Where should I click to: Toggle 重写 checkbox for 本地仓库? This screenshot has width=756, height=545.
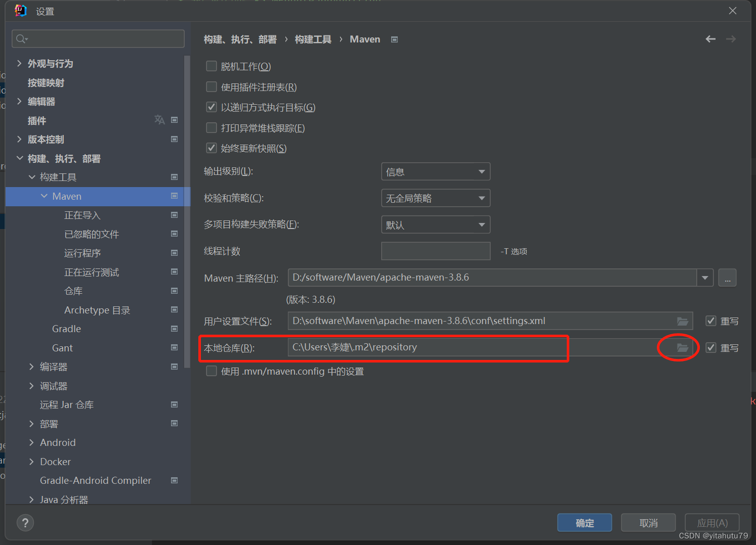click(x=711, y=348)
